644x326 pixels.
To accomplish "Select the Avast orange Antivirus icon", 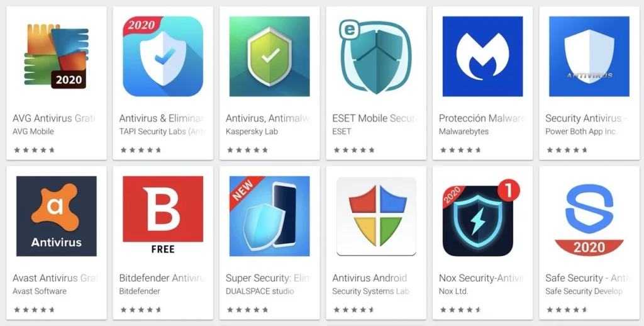I will click(x=56, y=216).
